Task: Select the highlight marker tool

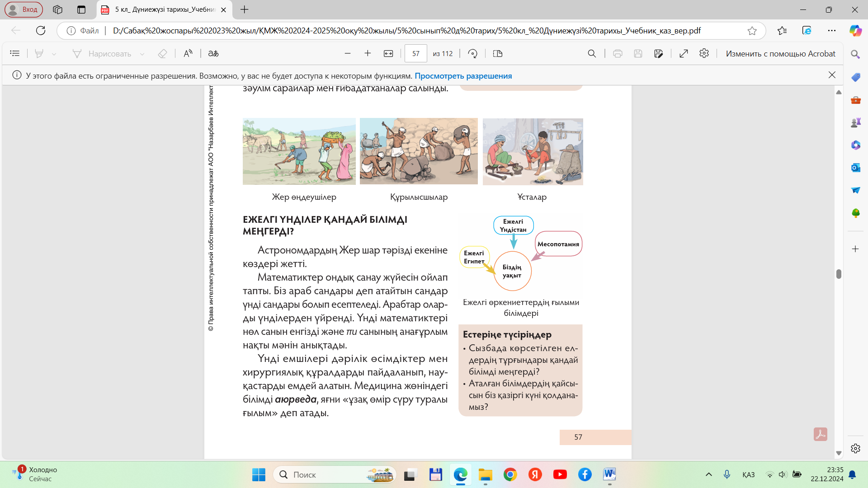Action: tap(39, 53)
